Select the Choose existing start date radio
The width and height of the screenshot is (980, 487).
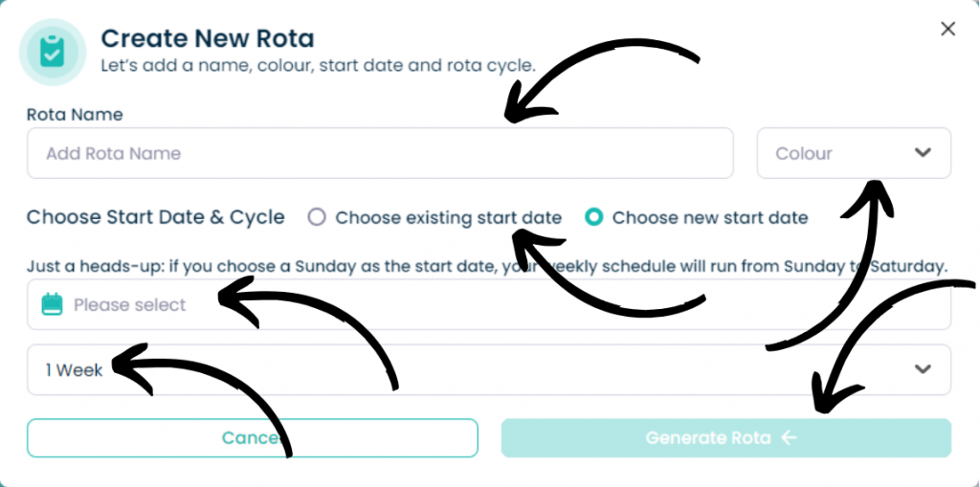(x=317, y=217)
